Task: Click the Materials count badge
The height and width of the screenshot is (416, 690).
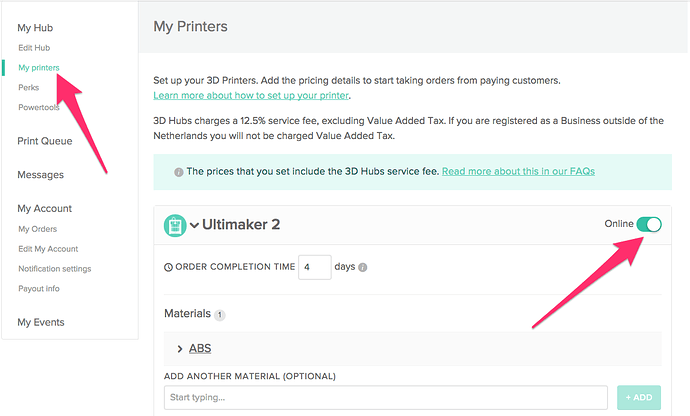Action: point(220,315)
